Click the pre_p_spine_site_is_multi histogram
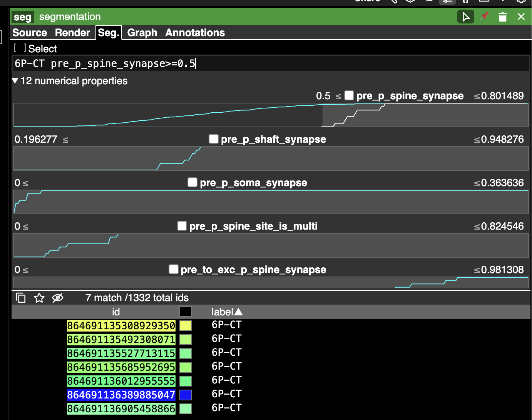This screenshot has height=420, width=532. click(271, 245)
